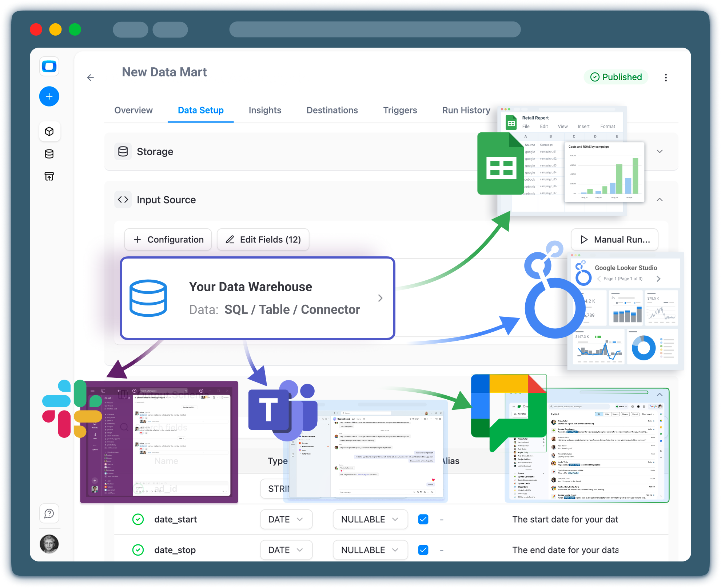Click the archive box sidebar icon

click(x=49, y=176)
